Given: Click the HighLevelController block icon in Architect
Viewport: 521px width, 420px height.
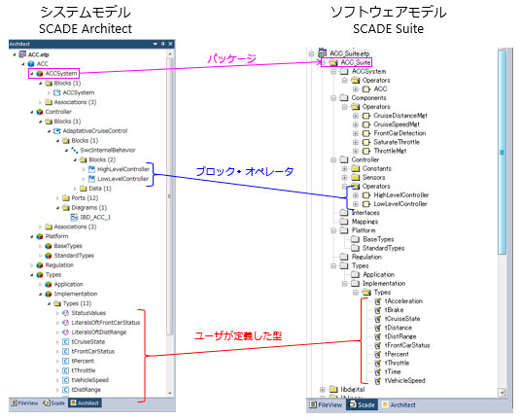Looking at the screenshot, I should click(91, 169).
